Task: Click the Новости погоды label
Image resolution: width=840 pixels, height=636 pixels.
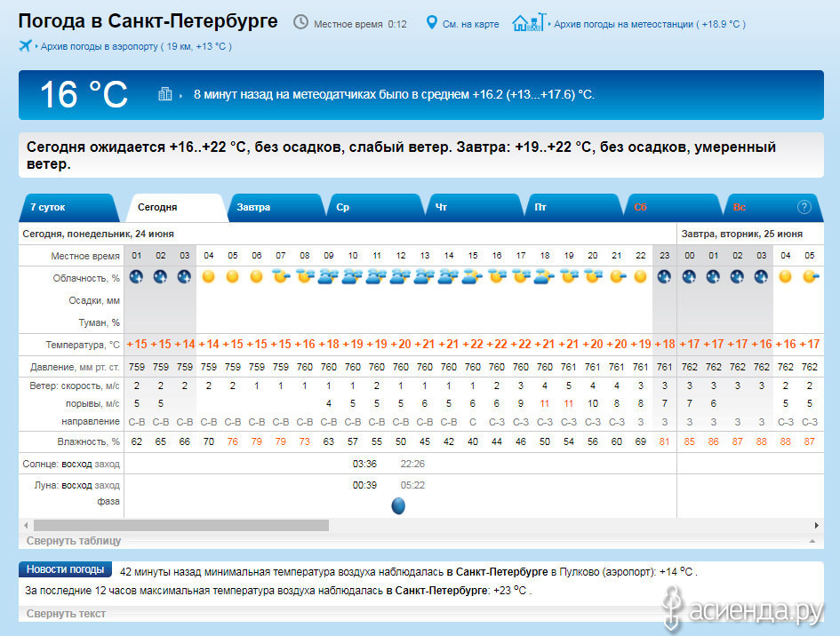Action: coord(66,569)
